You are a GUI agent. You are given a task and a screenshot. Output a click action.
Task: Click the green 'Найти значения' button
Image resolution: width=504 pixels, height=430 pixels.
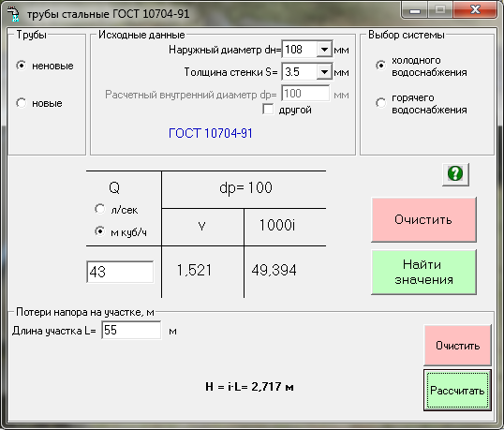(x=423, y=273)
